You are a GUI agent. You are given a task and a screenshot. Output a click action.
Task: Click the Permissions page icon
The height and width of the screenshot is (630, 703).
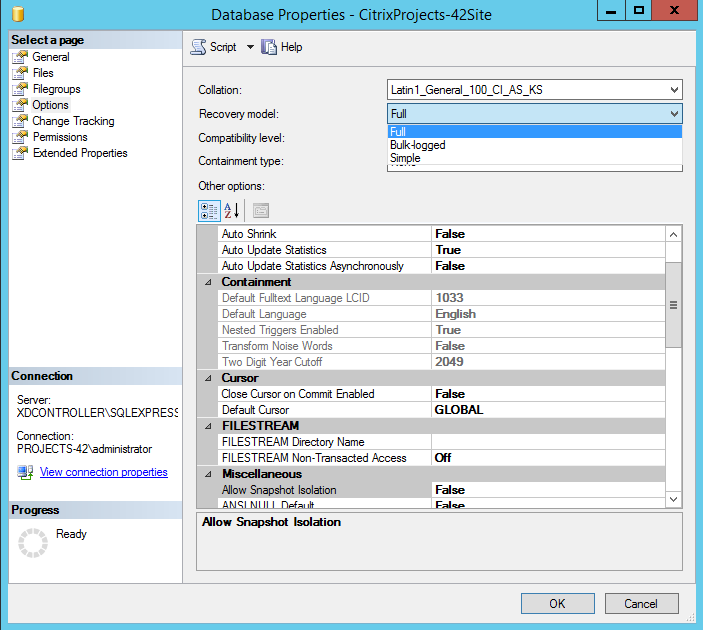[x=20, y=137]
